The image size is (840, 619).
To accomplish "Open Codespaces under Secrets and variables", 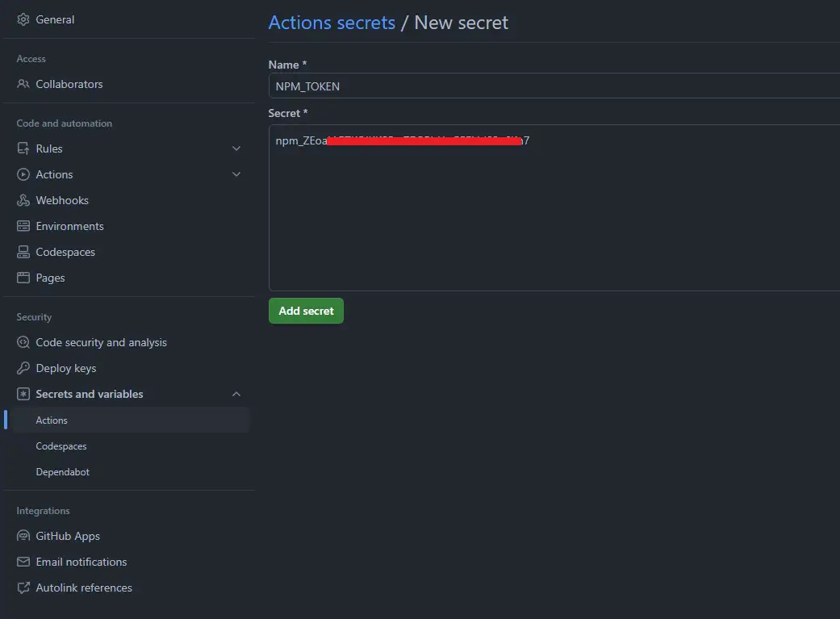I will click(61, 446).
